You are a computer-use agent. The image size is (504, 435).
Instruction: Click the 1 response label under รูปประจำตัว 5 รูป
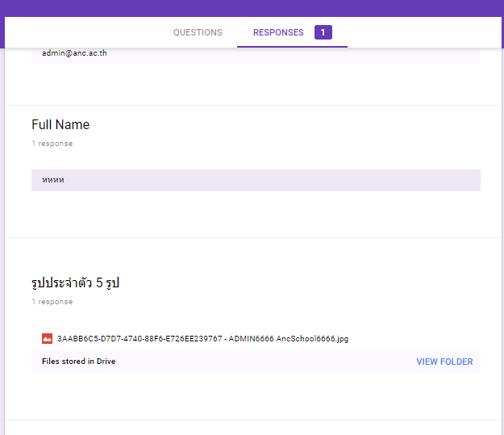pos(52,302)
